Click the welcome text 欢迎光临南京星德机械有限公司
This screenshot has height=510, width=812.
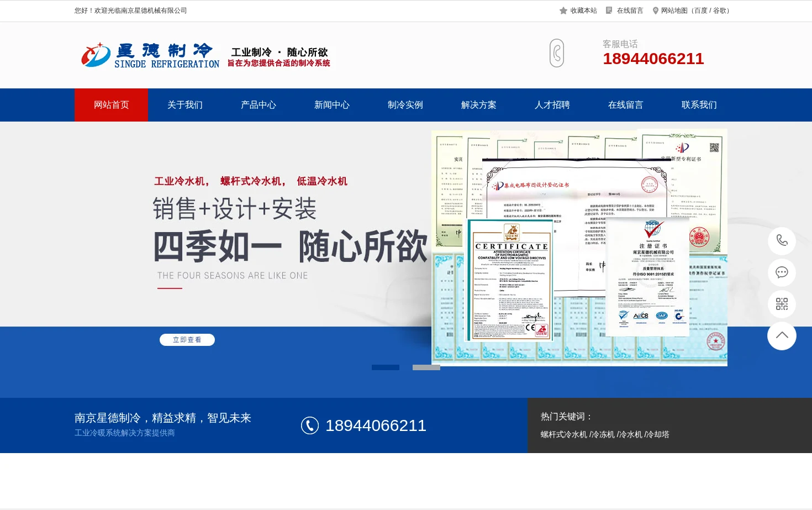(140, 10)
